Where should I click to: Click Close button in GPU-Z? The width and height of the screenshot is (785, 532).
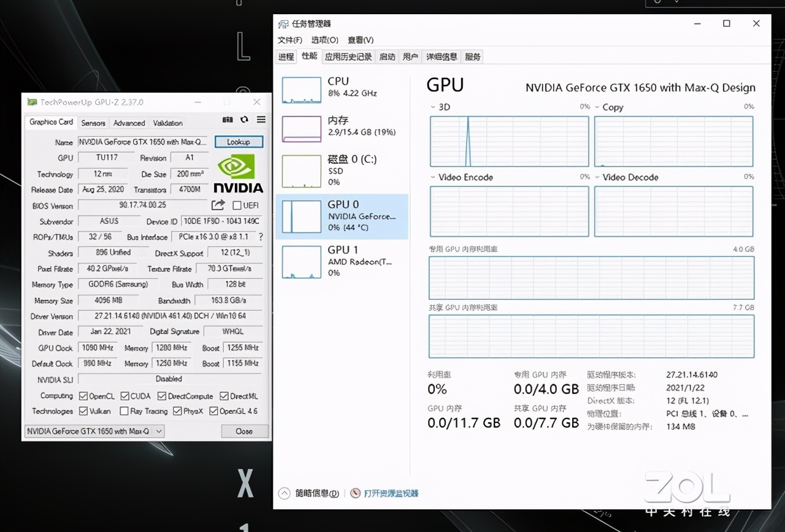click(x=244, y=431)
